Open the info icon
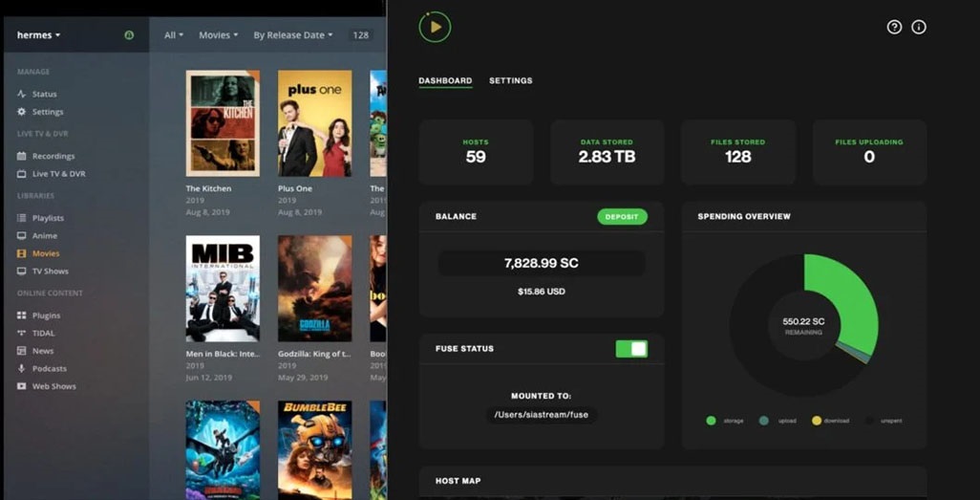Screen dimensions: 980x500 [x=919, y=27]
